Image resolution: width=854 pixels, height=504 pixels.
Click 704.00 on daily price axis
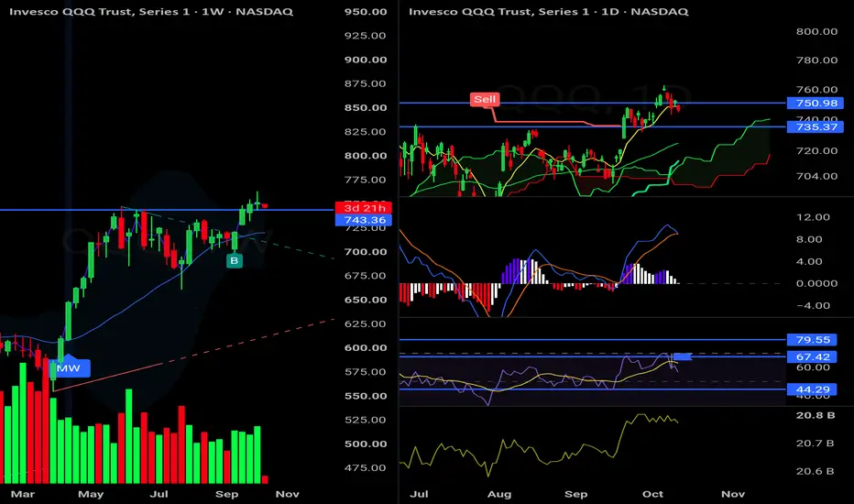pyautogui.click(x=816, y=176)
